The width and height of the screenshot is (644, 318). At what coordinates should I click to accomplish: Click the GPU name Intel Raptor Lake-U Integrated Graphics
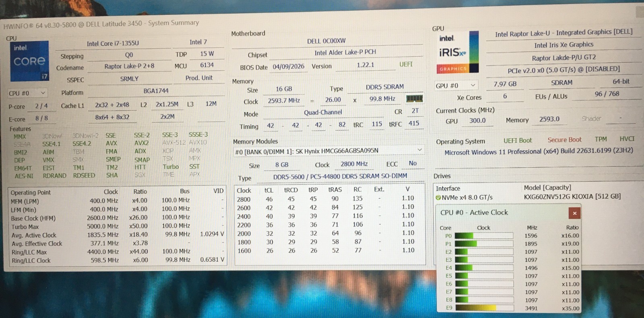click(563, 33)
